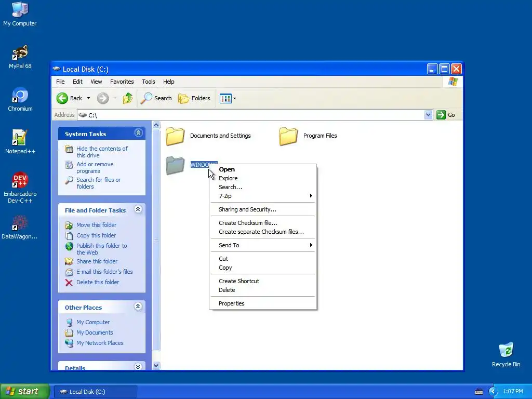Choose Search... from context menu
The image size is (532, 399).
click(263, 187)
